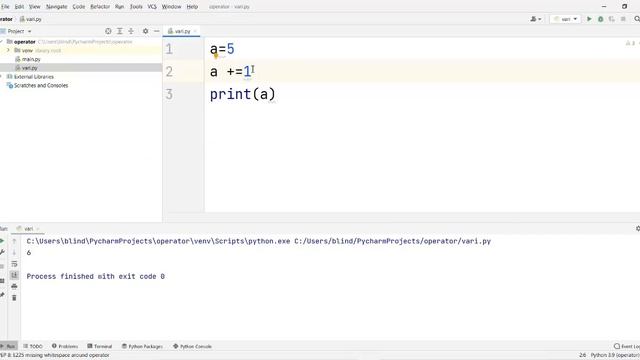Viewport: 640px width, 360px height.
Task: Place cursor on print(a) line
Action: (242, 94)
